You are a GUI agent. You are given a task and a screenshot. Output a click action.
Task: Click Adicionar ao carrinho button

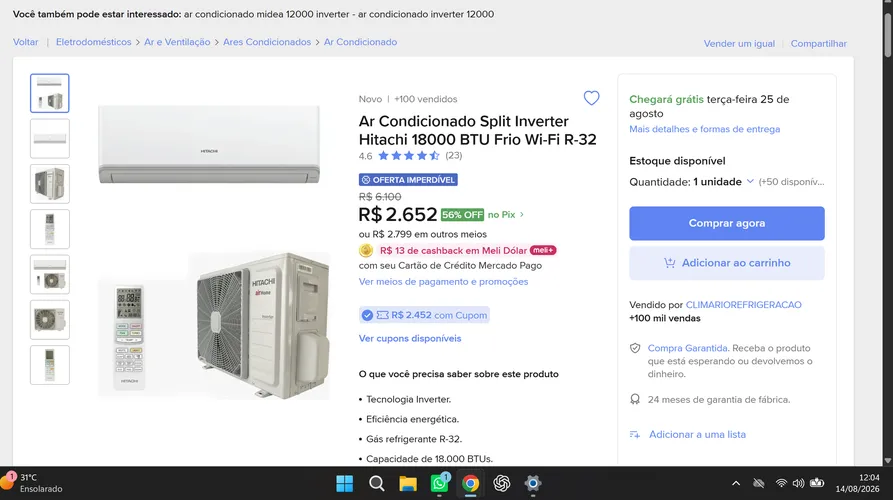click(x=727, y=263)
